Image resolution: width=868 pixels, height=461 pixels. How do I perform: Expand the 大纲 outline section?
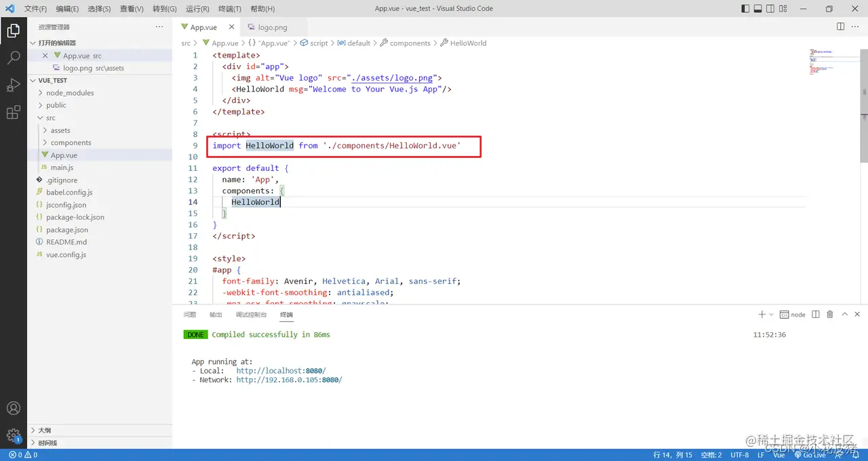pos(100,430)
